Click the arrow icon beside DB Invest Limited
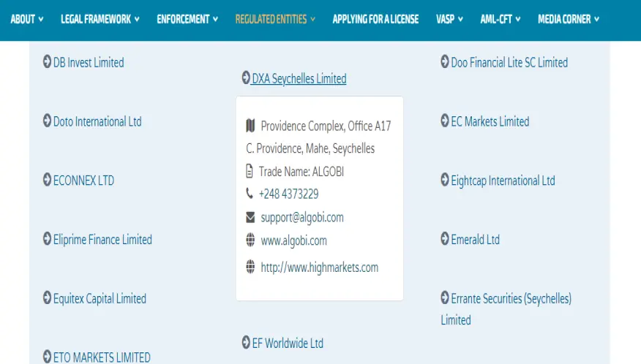641x364 pixels. 47,61
